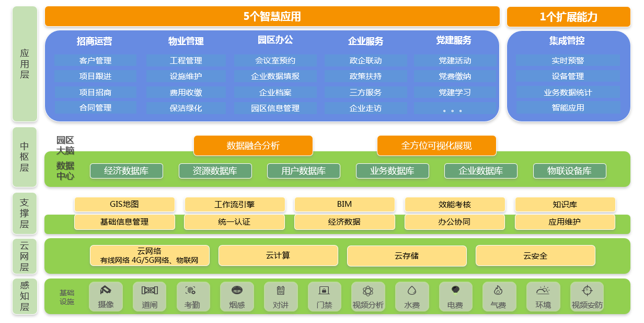Click the 经济数据 module in 支撑层
This screenshot has width=644, height=323.
(344, 222)
